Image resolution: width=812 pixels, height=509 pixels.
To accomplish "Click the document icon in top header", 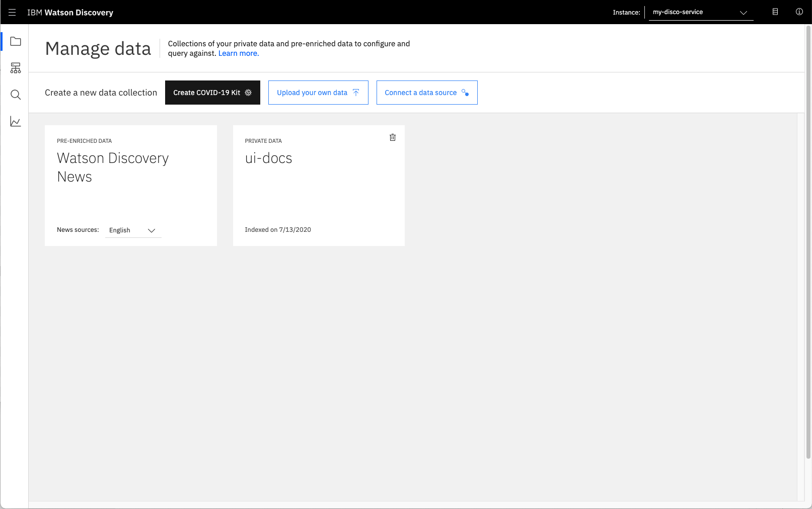I will coord(775,12).
